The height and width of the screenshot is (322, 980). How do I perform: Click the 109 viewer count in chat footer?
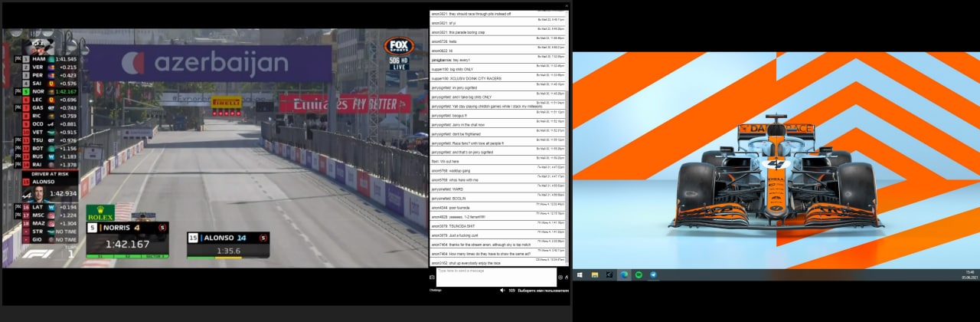coord(511,291)
